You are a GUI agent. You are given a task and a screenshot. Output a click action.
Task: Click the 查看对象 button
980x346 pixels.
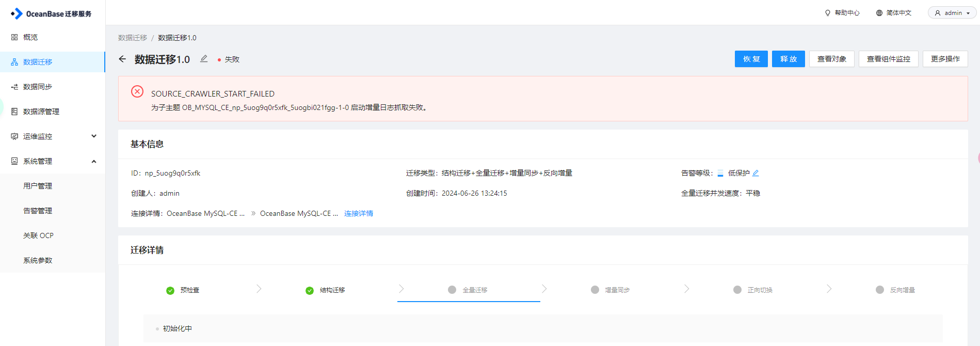point(832,59)
